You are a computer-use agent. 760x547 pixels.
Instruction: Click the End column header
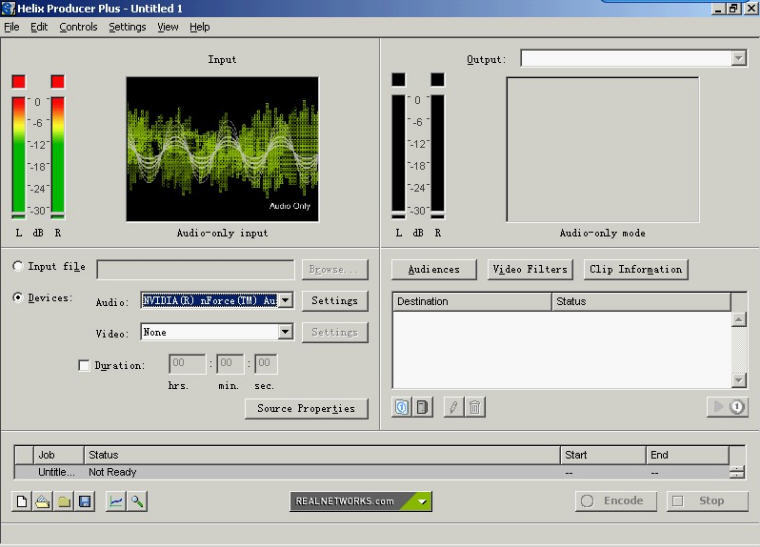tap(687, 455)
